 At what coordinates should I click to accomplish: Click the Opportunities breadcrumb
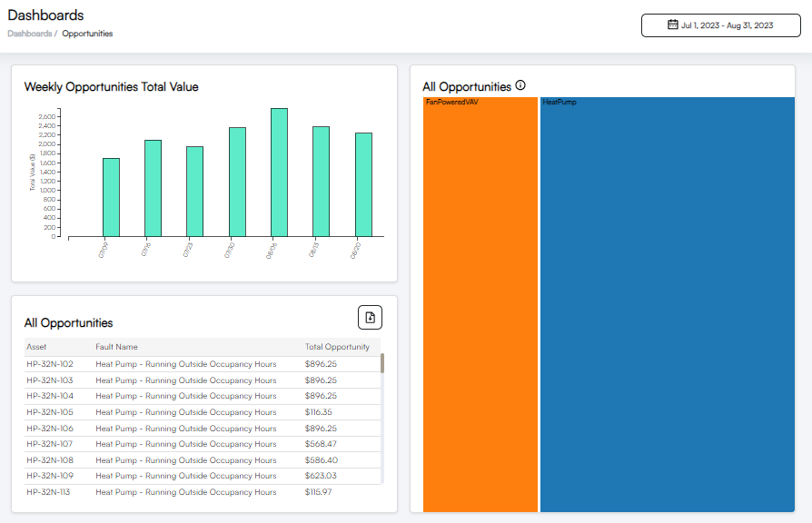[87, 34]
